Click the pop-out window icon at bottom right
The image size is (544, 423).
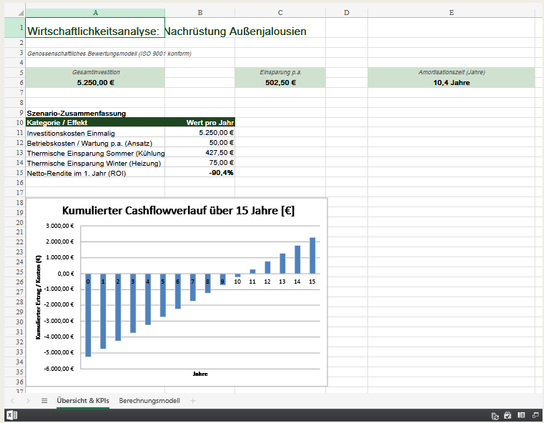[x=535, y=415]
